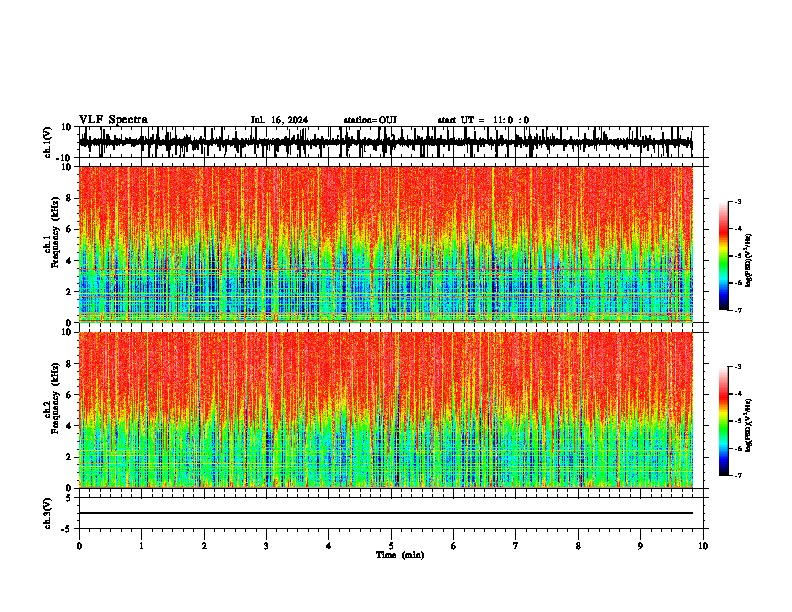792x612 pixels.
Task: Click the ch.2 "Frequency (kHz)" axis title
Action: (x=55, y=397)
